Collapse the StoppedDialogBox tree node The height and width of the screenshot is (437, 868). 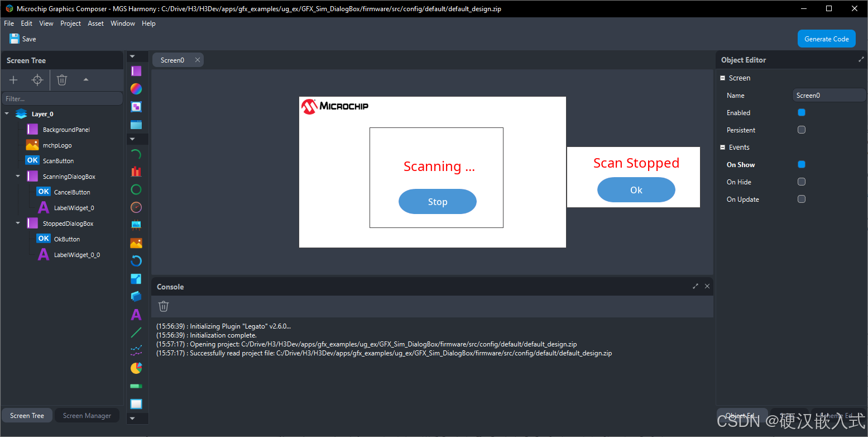click(x=18, y=223)
